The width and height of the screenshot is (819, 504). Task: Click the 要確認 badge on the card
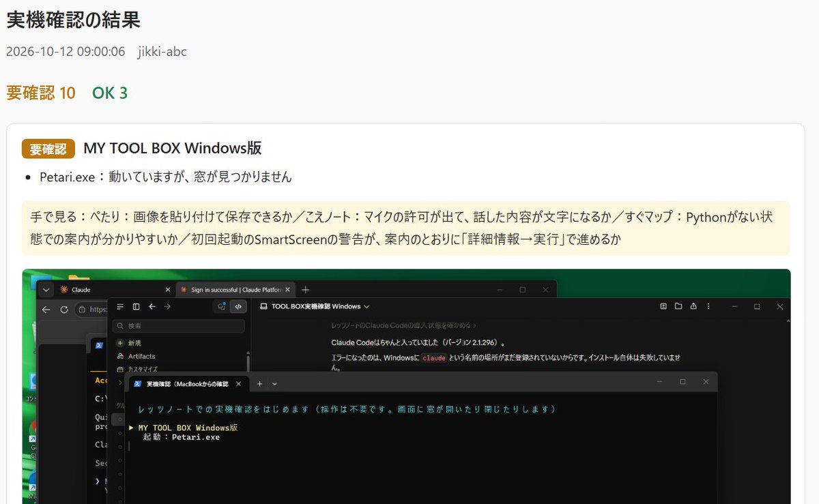click(x=48, y=149)
